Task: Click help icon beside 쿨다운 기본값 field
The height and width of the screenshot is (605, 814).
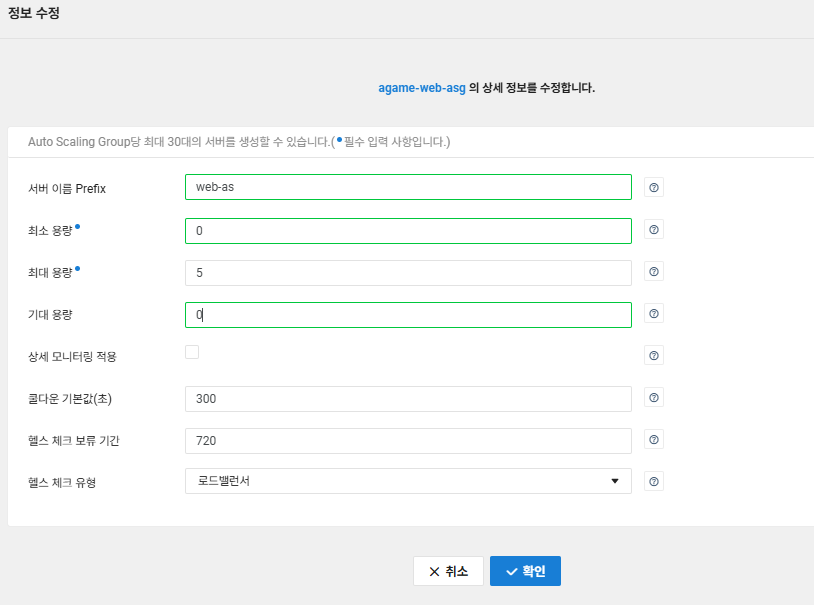Action: [654, 398]
